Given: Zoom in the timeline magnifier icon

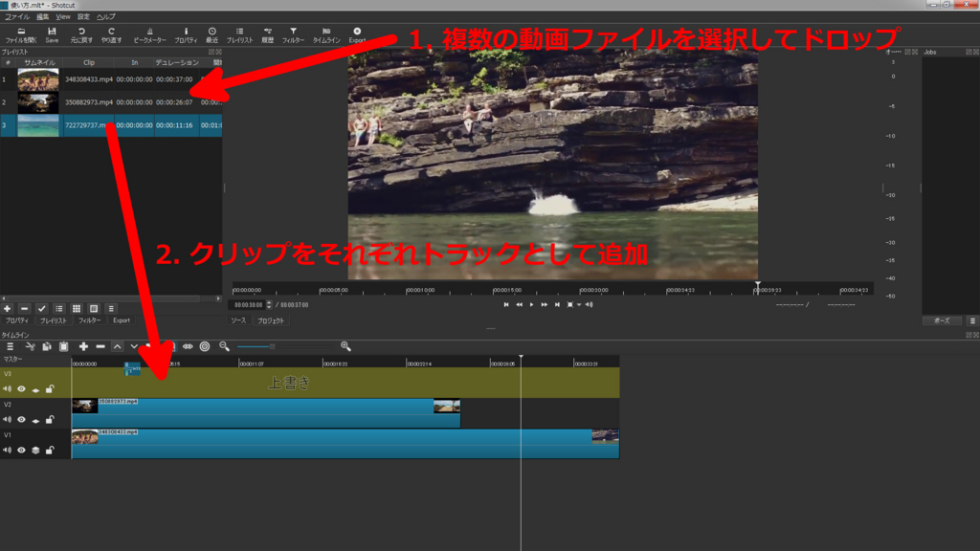Looking at the screenshot, I should click(345, 346).
